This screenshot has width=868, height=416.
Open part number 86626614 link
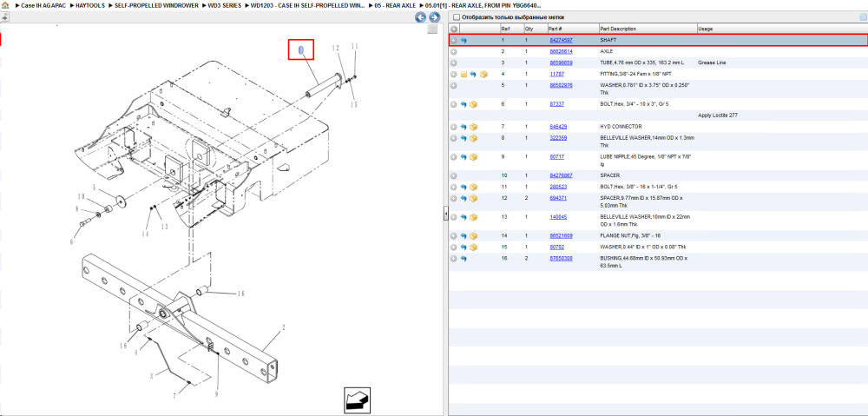coord(561,51)
